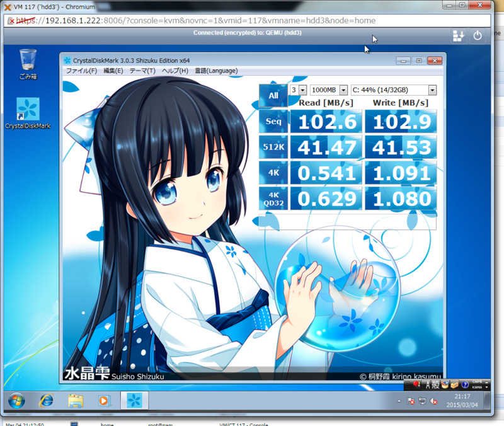Open the ヘルプ(H) menu
The height and width of the screenshot is (426, 504).
pyautogui.click(x=175, y=71)
